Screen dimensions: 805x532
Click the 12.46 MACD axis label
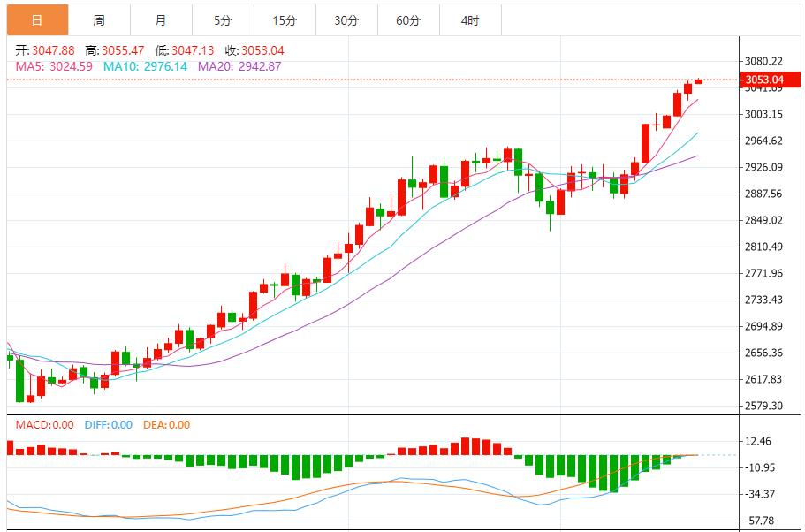tap(760, 441)
